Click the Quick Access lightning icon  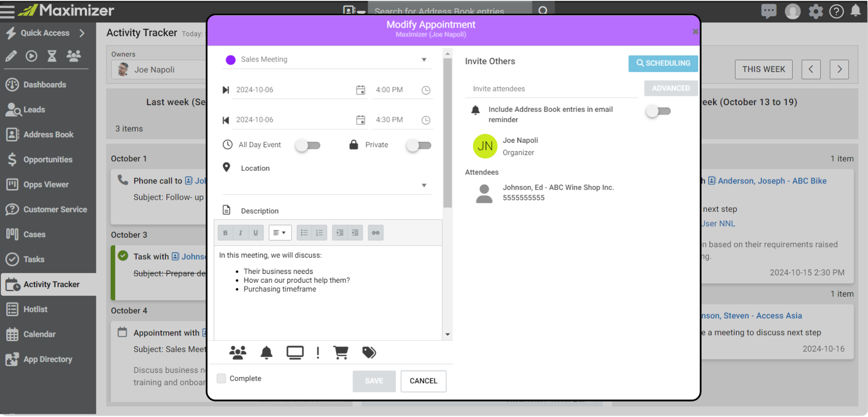click(x=11, y=33)
